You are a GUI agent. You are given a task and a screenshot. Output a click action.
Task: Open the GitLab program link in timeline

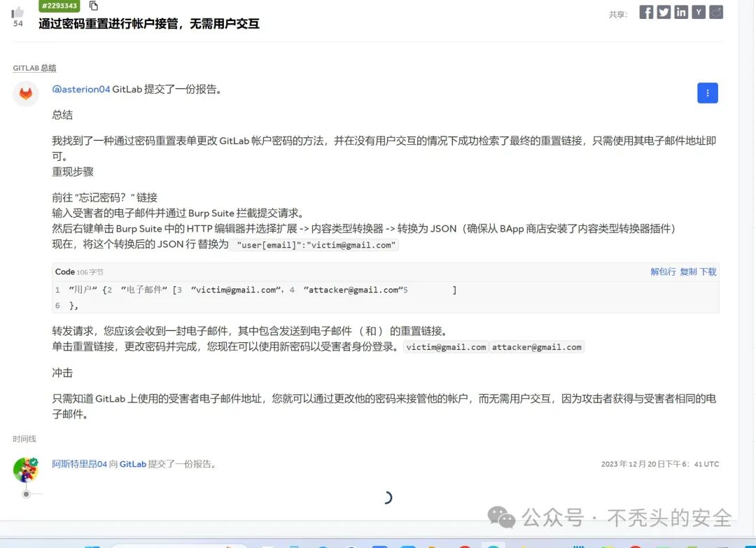point(132,464)
